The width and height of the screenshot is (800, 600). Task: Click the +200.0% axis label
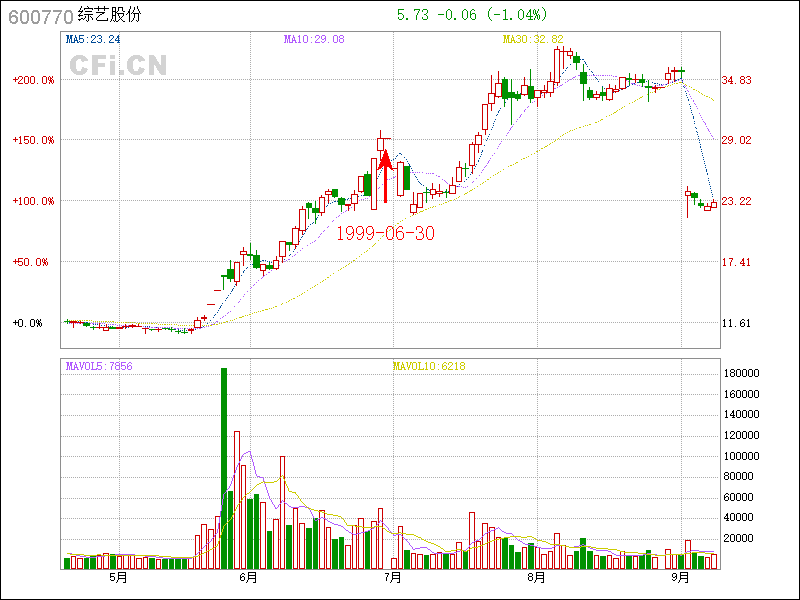(33, 80)
